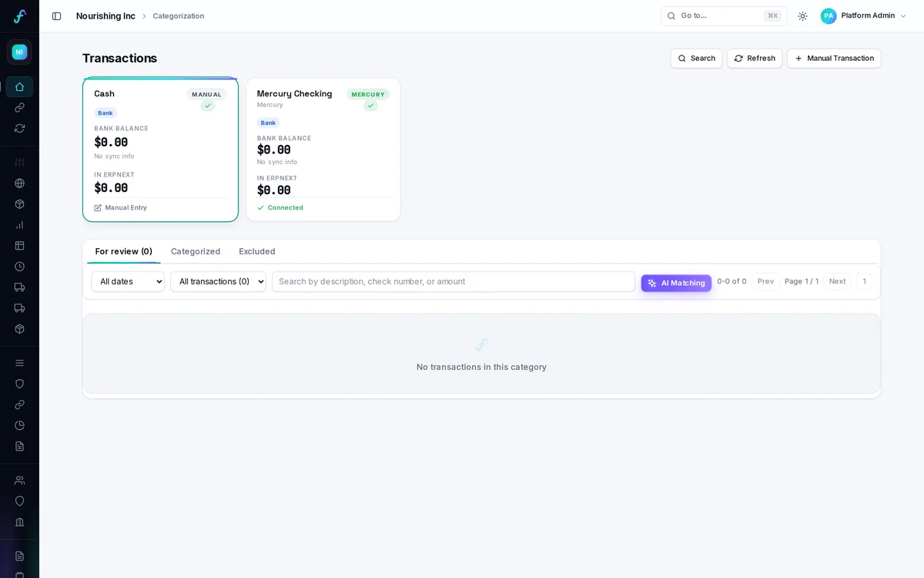Click the Prev pagination button
This screenshot has height=578, width=924.
pos(765,281)
